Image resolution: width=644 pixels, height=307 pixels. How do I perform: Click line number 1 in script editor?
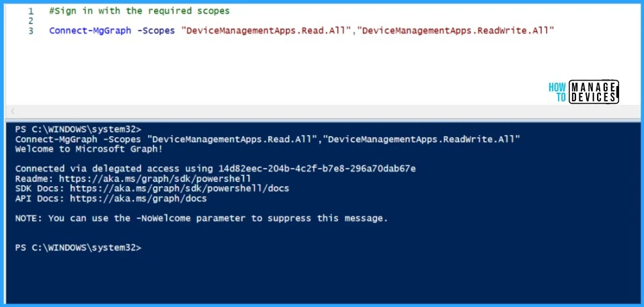pyautogui.click(x=31, y=11)
